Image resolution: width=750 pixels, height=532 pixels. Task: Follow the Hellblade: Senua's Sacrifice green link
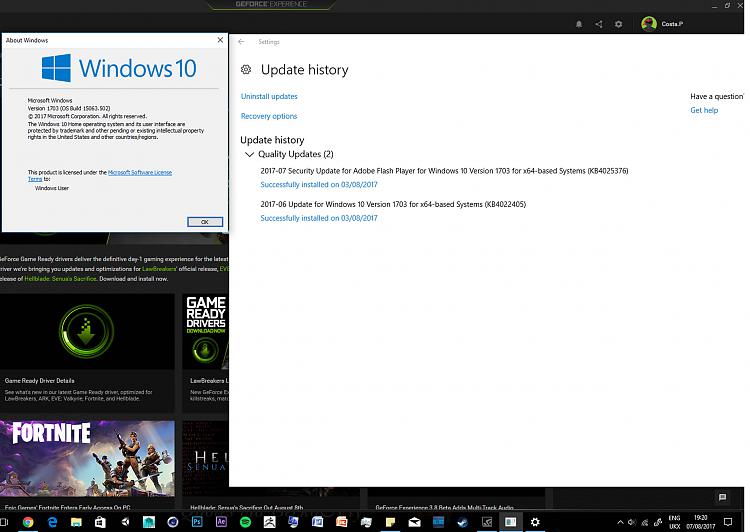point(61,278)
